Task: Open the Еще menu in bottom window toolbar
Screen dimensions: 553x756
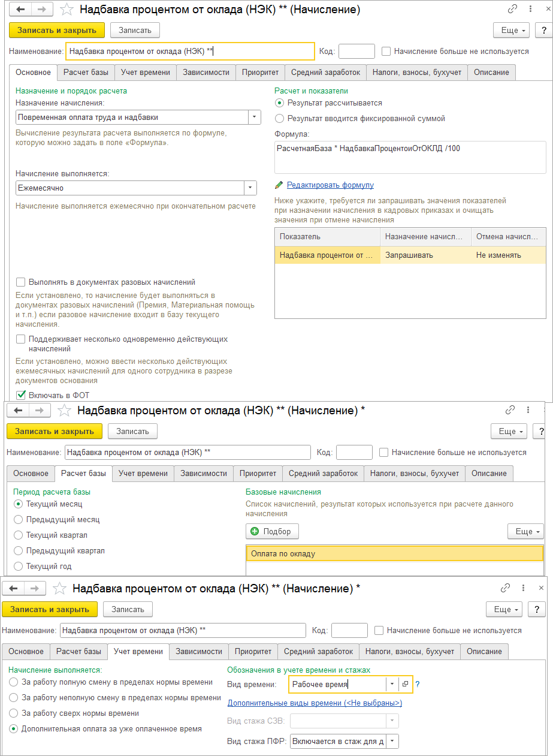Action: click(x=503, y=610)
